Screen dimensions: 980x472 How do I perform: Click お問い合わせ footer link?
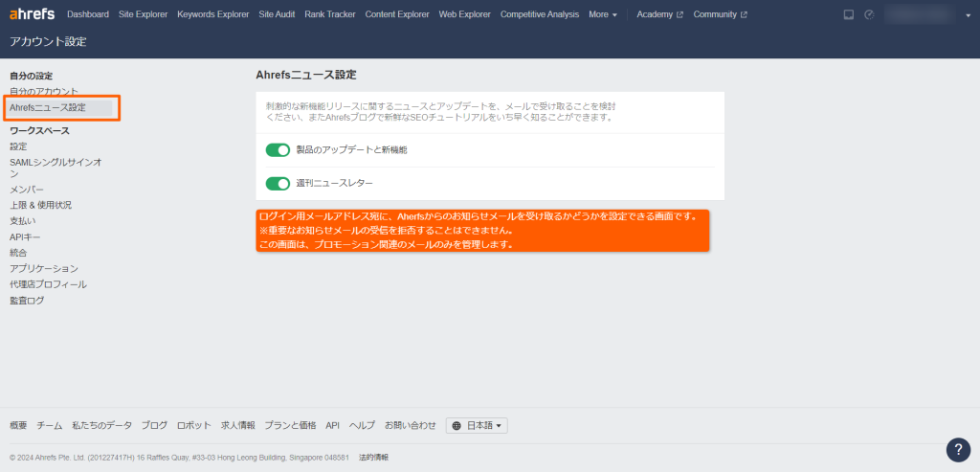411,426
